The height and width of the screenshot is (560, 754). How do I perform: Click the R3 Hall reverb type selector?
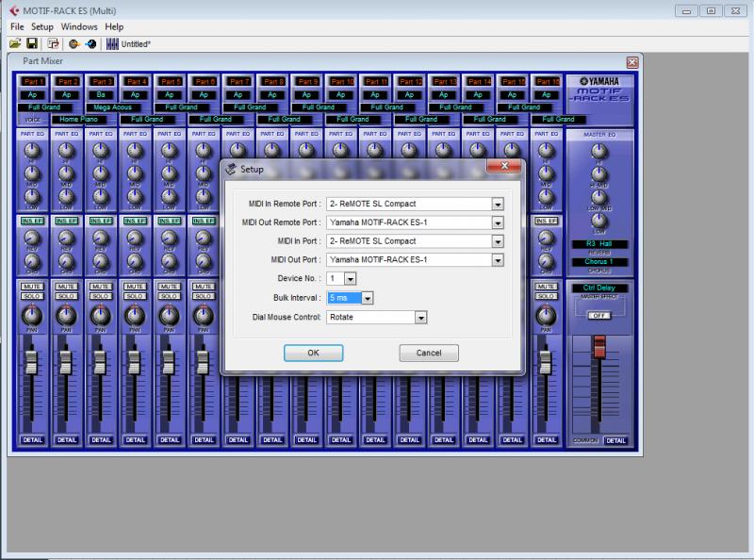coord(599,244)
